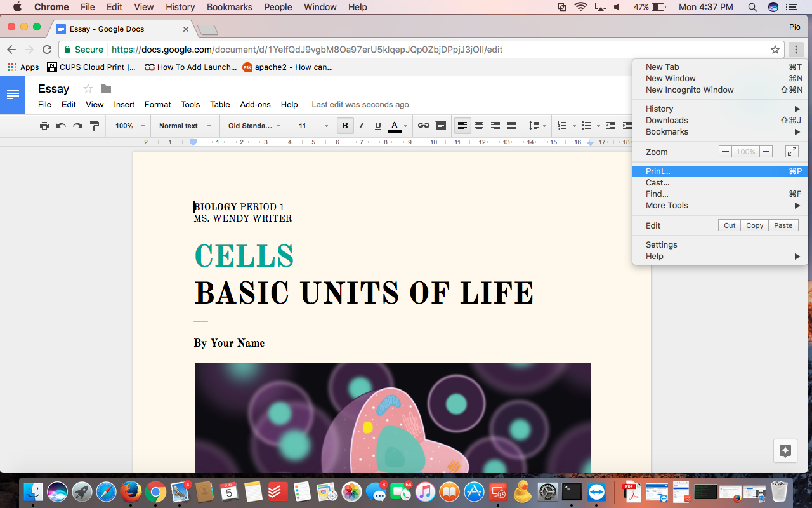
Task: Open the numbered list icon
Action: [x=561, y=126]
